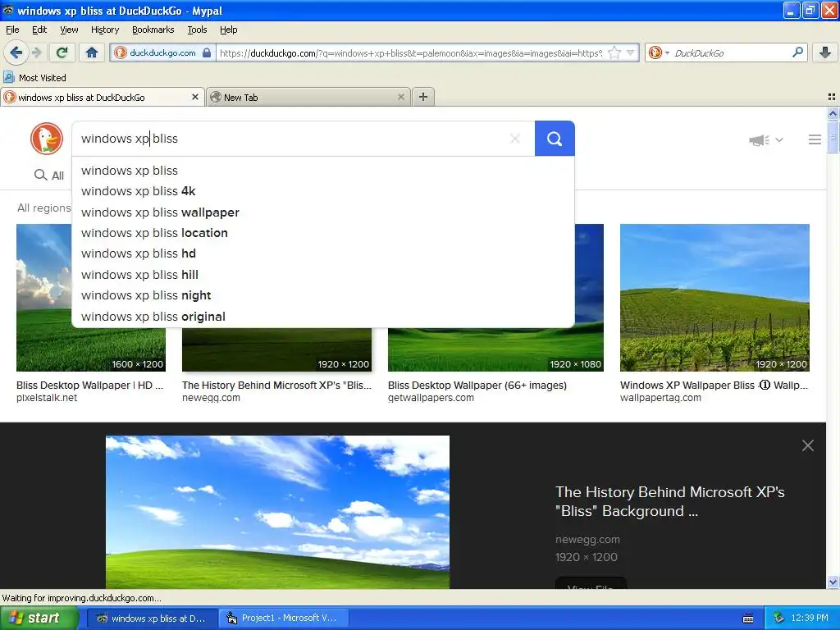The height and width of the screenshot is (630, 840).
Task: Switch to Project1 - Microsoft V... taskbar item
Action: [x=284, y=619]
